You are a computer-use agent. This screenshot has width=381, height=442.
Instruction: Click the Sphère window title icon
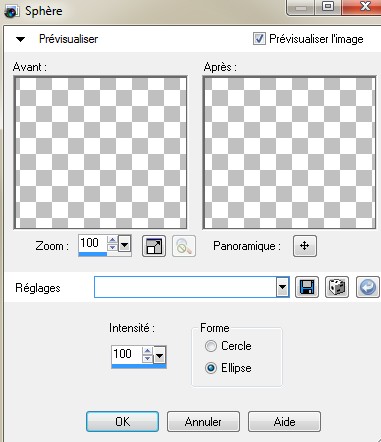(11, 11)
